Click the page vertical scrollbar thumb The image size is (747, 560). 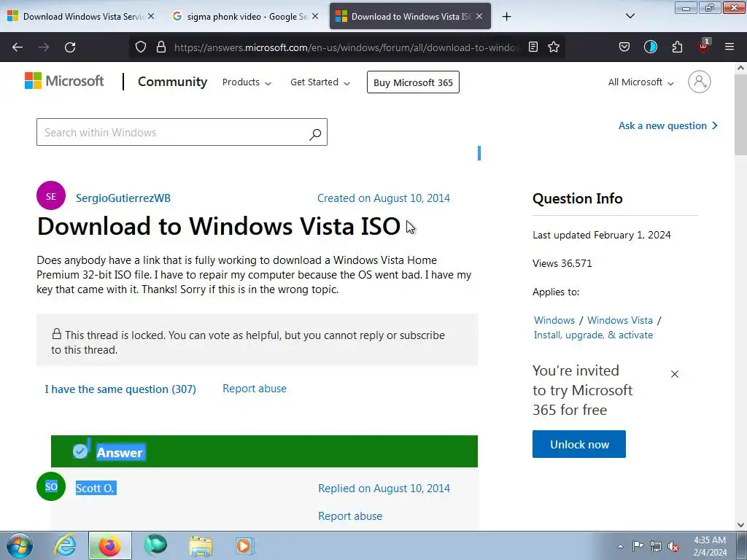coord(740,114)
